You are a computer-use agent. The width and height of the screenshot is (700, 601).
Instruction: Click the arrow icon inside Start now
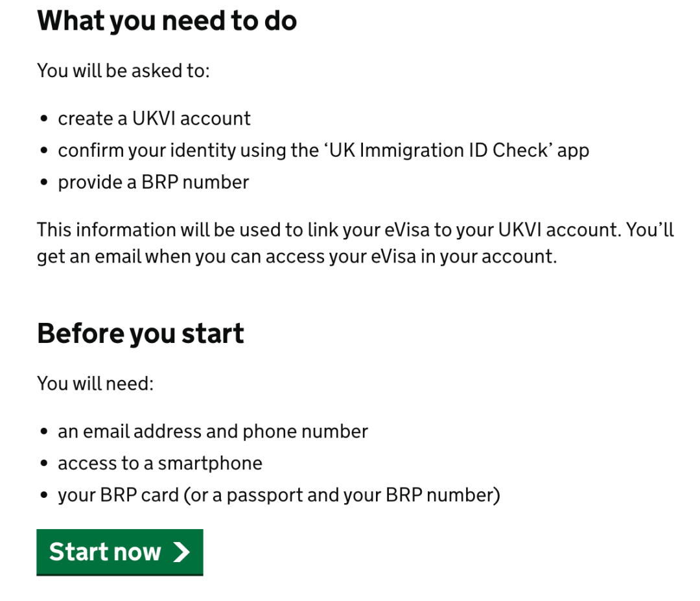[181, 552]
